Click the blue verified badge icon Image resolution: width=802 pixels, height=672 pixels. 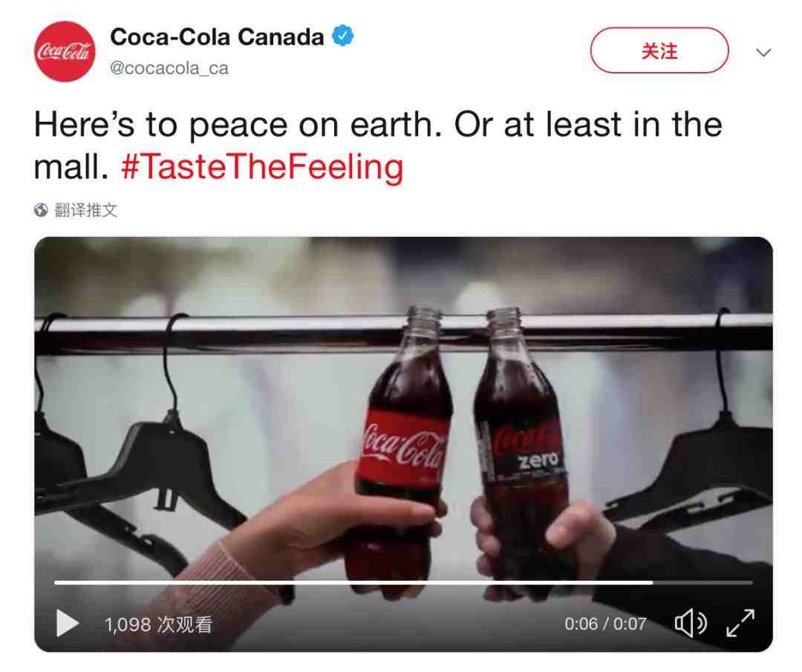(x=342, y=36)
